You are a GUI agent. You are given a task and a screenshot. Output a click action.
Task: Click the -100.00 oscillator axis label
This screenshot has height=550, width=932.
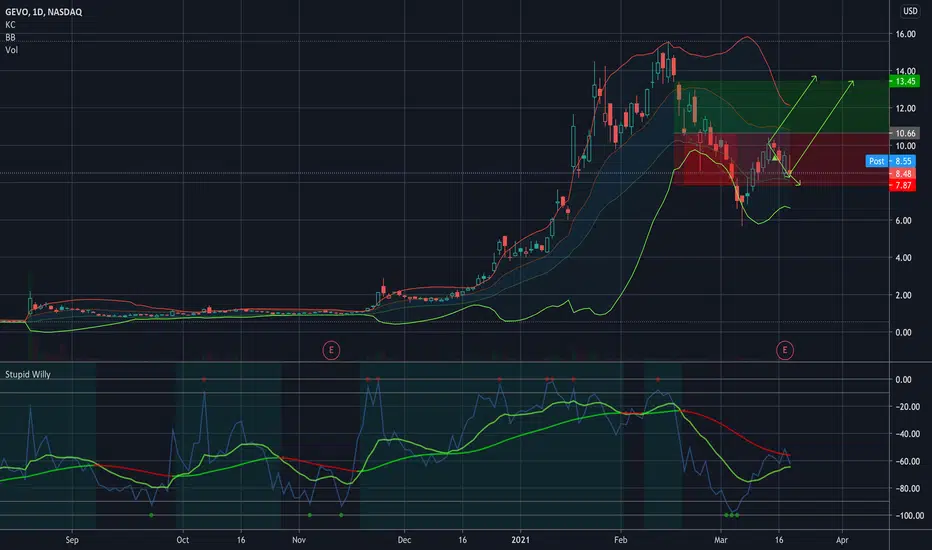point(907,516)
